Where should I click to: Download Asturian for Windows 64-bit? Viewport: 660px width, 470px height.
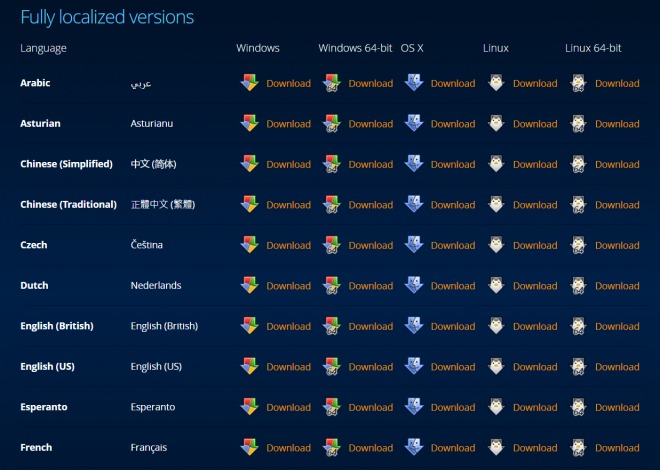point(370,124)
